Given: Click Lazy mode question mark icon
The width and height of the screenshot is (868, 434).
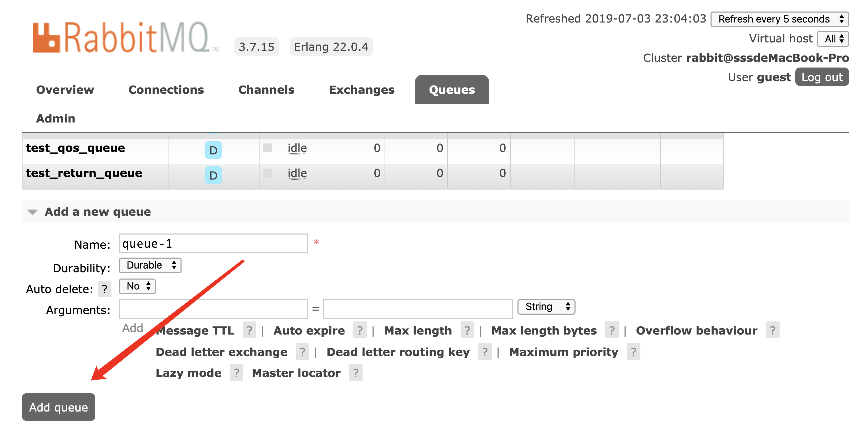Looking at the screenshot, I should coord(236,373).
